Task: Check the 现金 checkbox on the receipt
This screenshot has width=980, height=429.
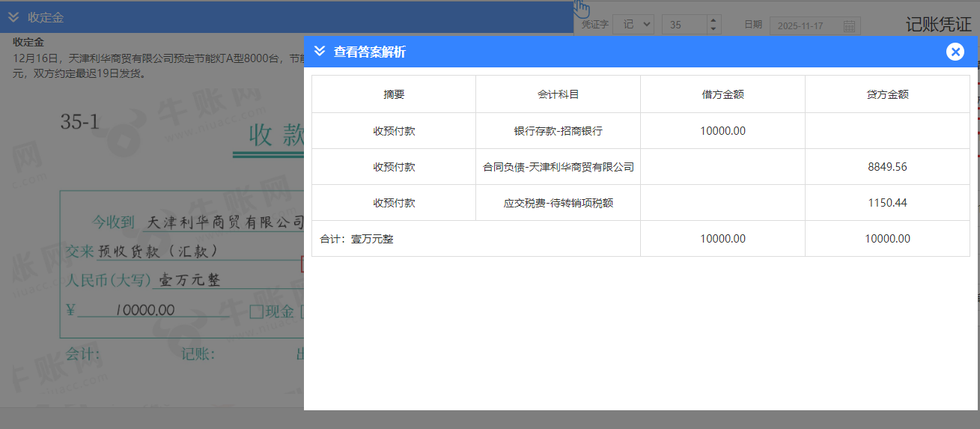Action: (256, 311)
